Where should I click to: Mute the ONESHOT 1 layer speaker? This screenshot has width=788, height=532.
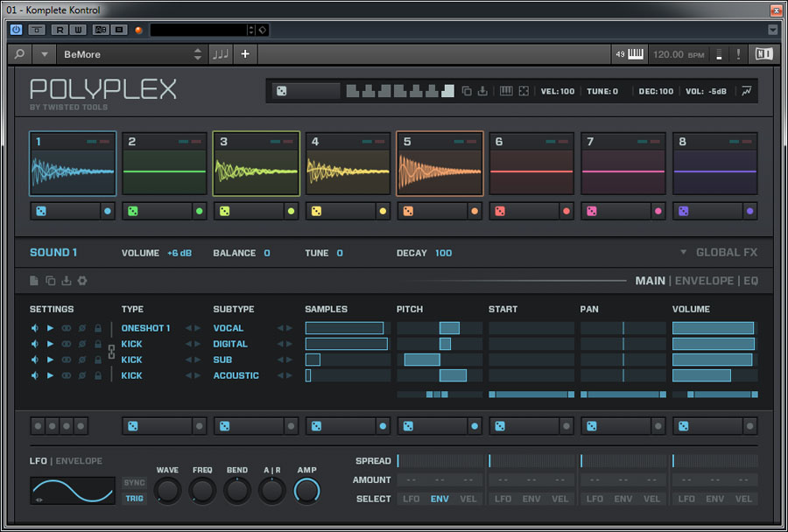35,328
